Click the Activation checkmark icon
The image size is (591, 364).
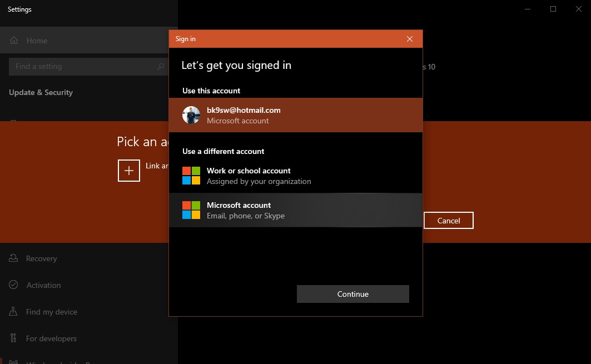coord(13,285)
